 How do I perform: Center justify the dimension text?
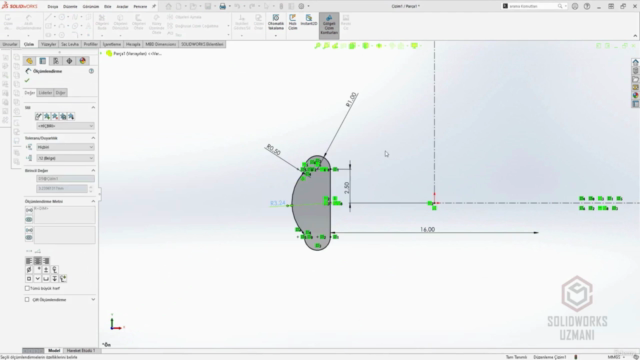tap(38, 261)
